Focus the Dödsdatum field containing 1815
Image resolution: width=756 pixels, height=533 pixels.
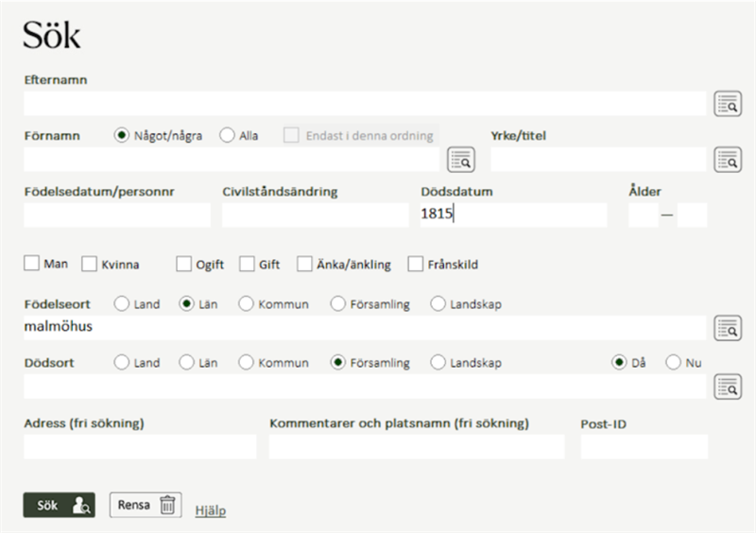tap(513, 215)
